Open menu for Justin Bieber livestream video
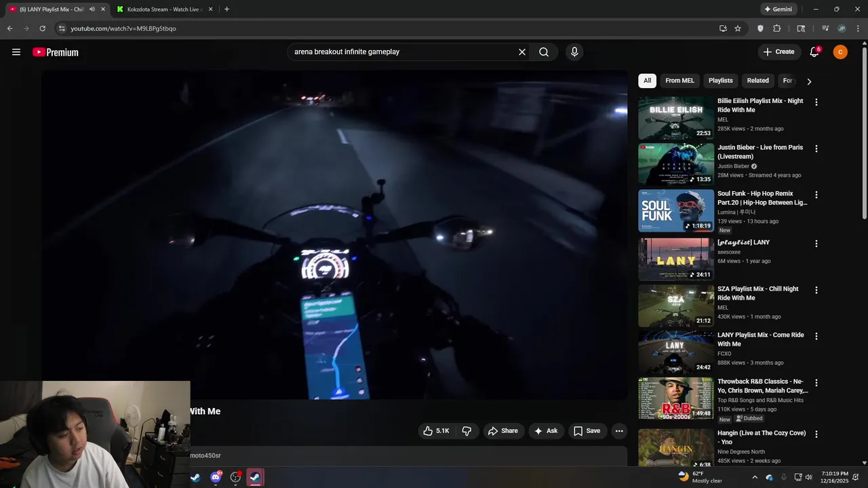 816,148
